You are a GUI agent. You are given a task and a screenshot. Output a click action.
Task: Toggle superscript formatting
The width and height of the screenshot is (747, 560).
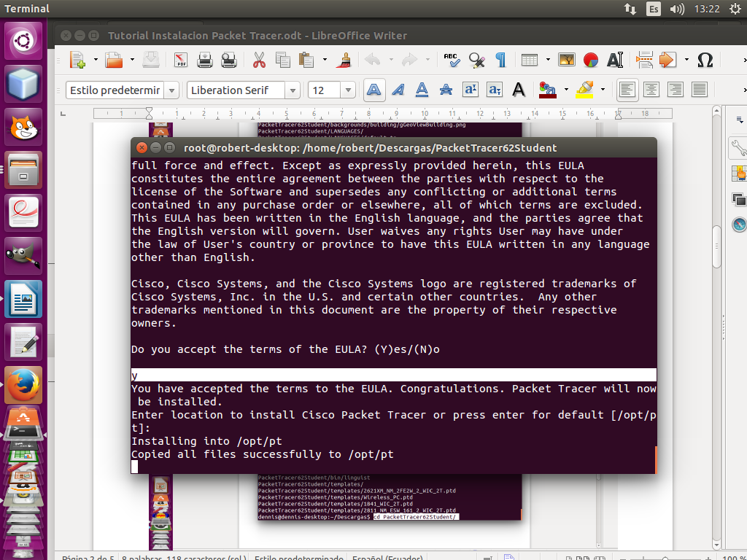(x=471, y=90)
